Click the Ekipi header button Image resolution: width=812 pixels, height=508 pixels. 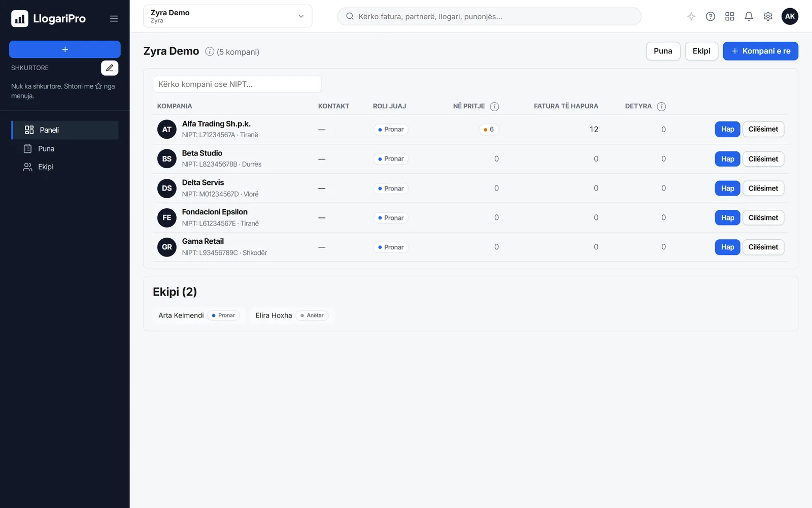[701, 51]
